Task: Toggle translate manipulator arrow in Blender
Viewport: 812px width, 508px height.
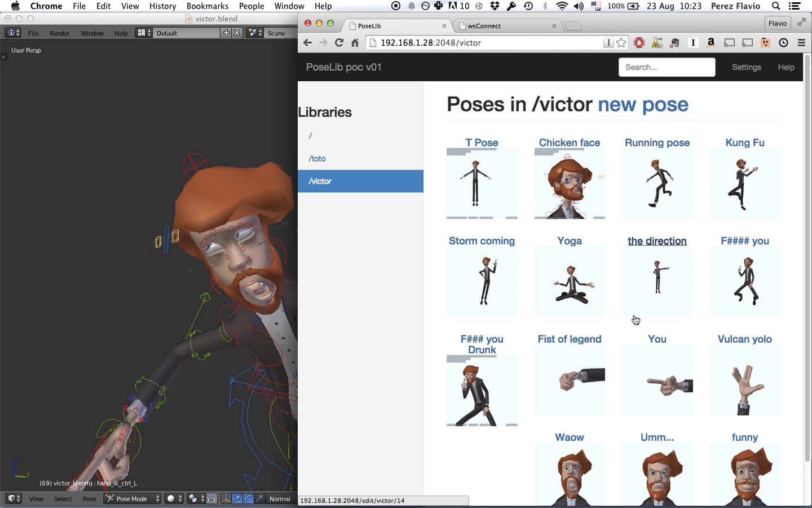Action: [237, 498]
